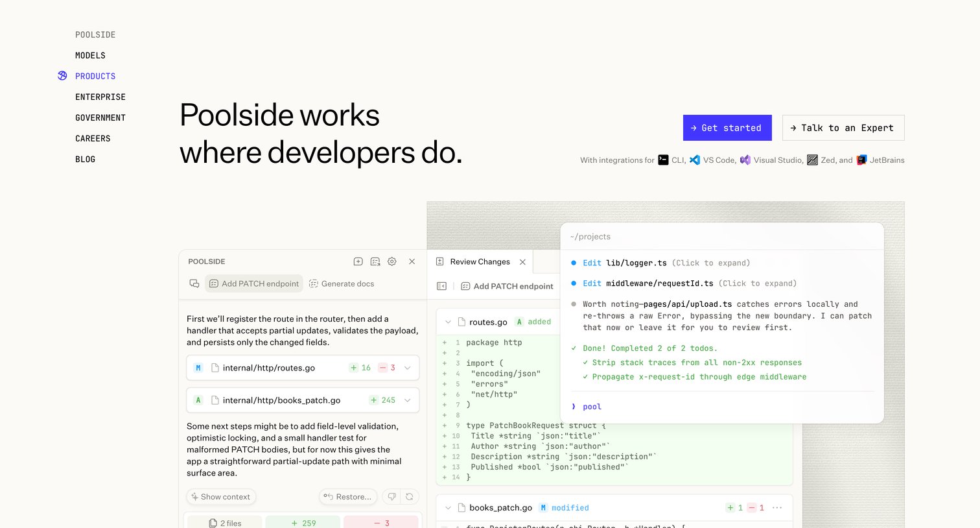980x528 pixels.
Task: Close the Poolside chat panel
Action: click(x=412, y=261)
